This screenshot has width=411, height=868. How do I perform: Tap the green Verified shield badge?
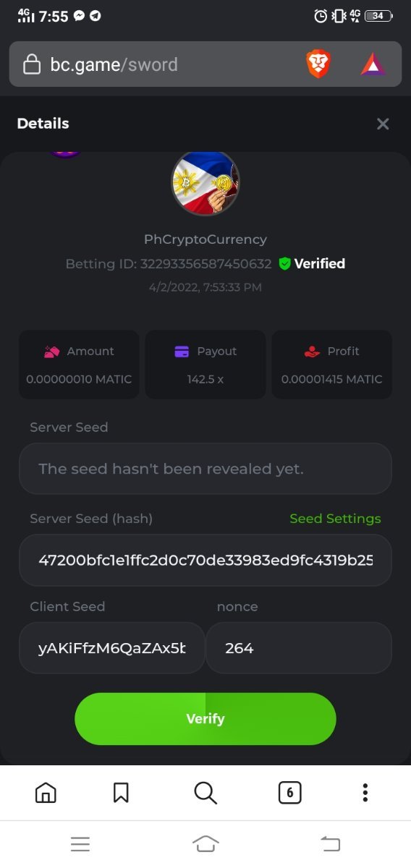(284, 264)
